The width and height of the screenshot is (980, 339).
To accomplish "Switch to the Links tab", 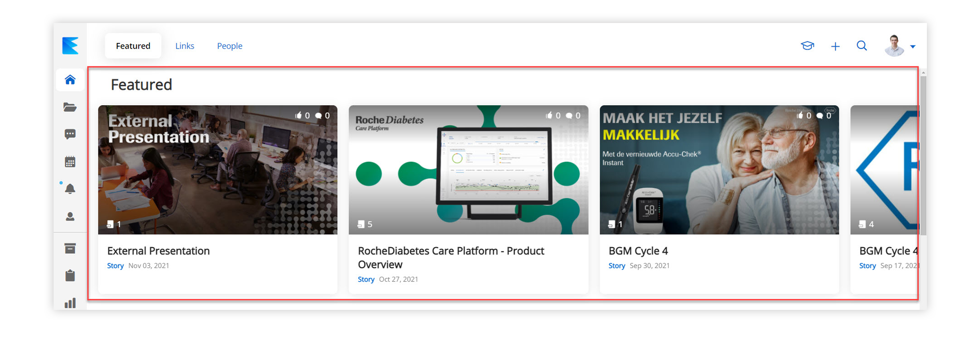I will pyautogui.click(x=185, y=46).
